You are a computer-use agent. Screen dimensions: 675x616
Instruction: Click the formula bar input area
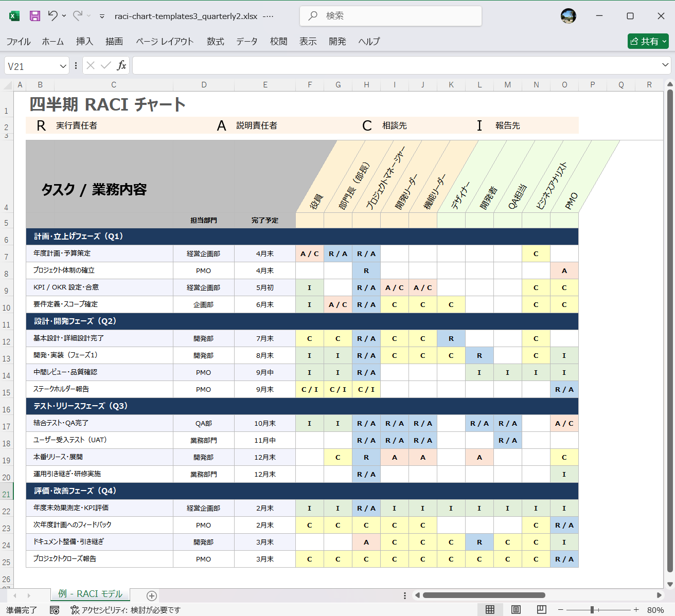point(396,65)
